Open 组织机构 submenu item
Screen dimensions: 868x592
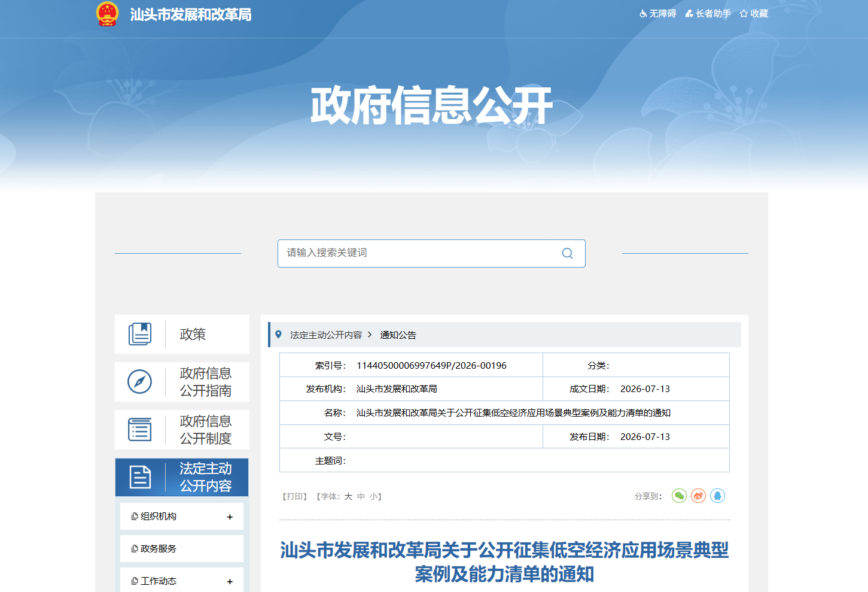[x=159, y=517]
